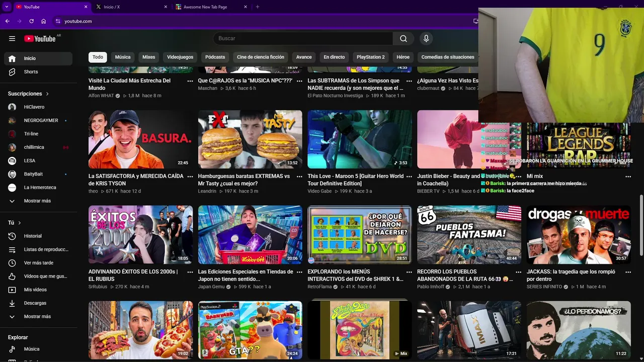Click browser back arrow

pos(7,21)
